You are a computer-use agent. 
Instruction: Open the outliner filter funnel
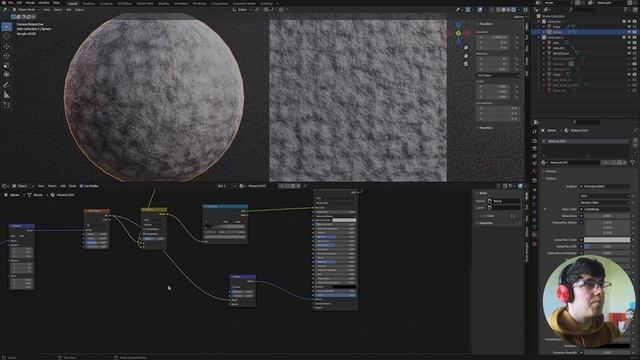[x=625, y=9]
